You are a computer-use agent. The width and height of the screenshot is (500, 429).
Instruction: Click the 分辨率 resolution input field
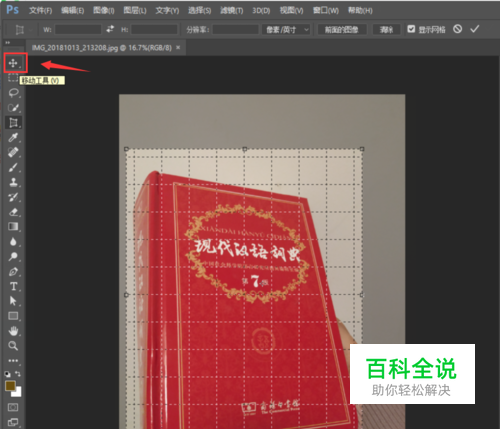coord(235,30)
